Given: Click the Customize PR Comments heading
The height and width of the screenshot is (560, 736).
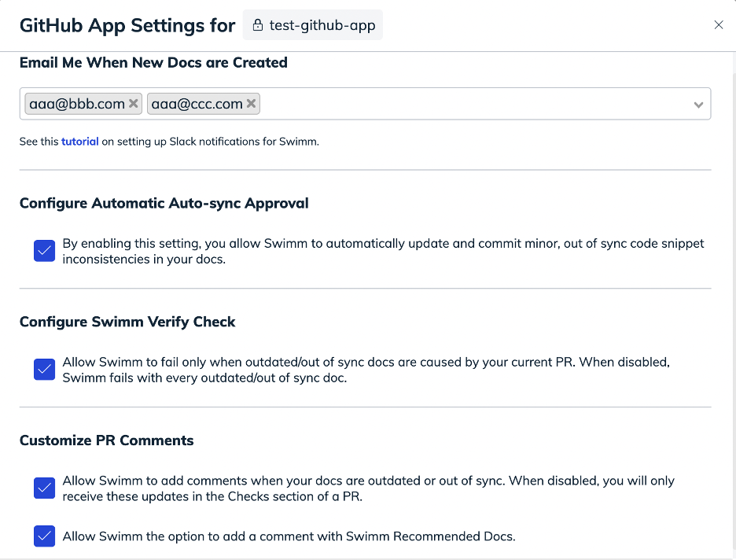Looking at the screenshot, I should coord(107,440).
